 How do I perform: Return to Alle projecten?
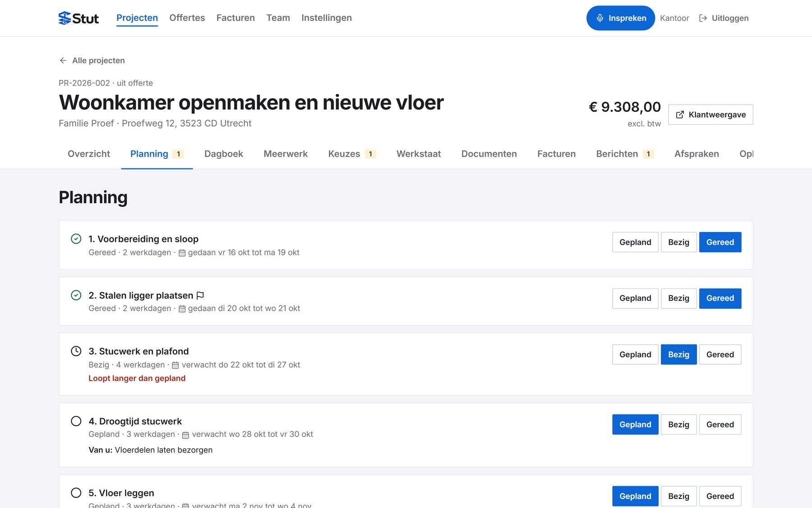click(x=92, y=61)
